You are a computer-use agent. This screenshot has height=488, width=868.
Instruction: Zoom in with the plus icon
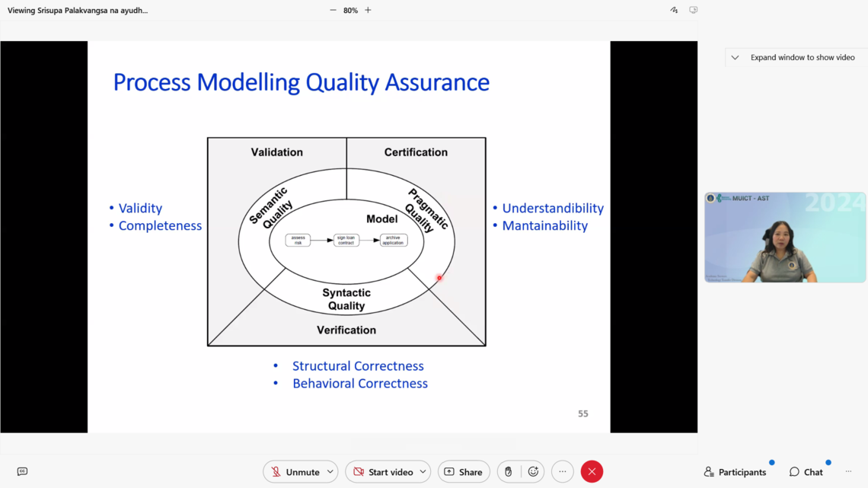pyautogui.click(x=368, y=11)
